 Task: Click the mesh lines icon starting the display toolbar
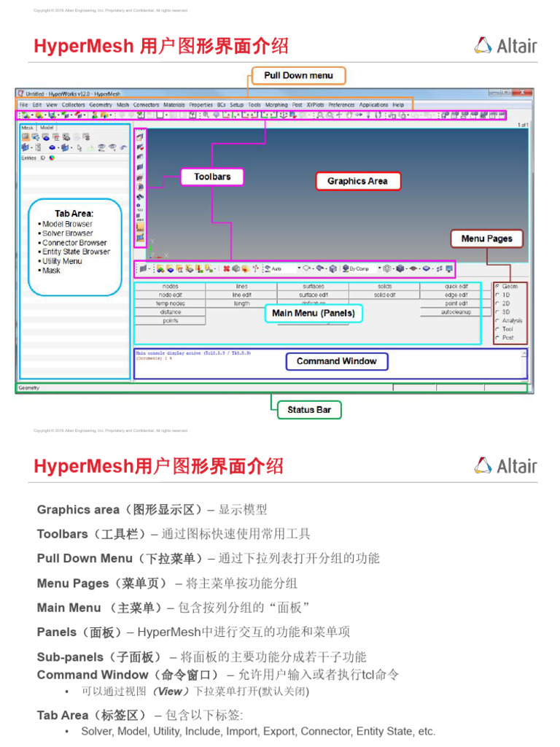click(143, 268)
